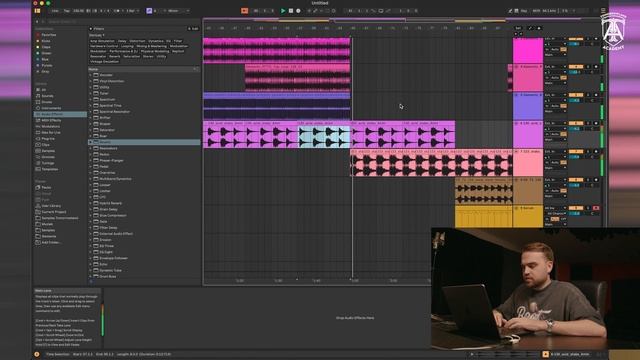640x360 pixels.
Task: Open User Library under Places
Action: 51,206
